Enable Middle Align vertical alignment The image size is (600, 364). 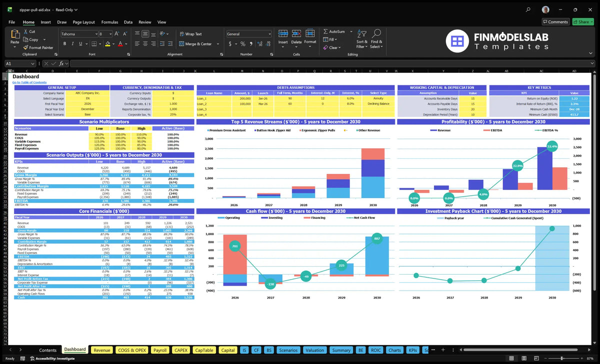coord(145,34)
